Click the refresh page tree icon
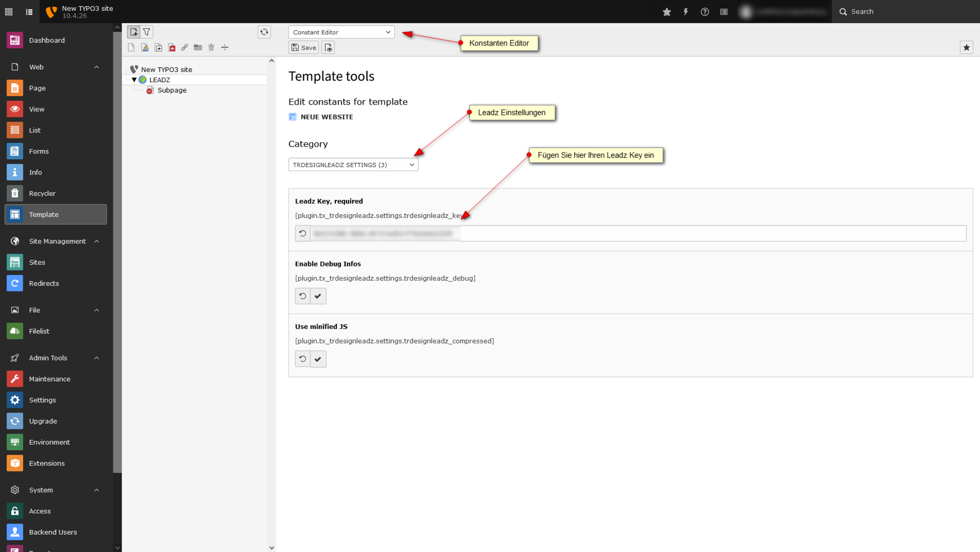 point(264,32)
